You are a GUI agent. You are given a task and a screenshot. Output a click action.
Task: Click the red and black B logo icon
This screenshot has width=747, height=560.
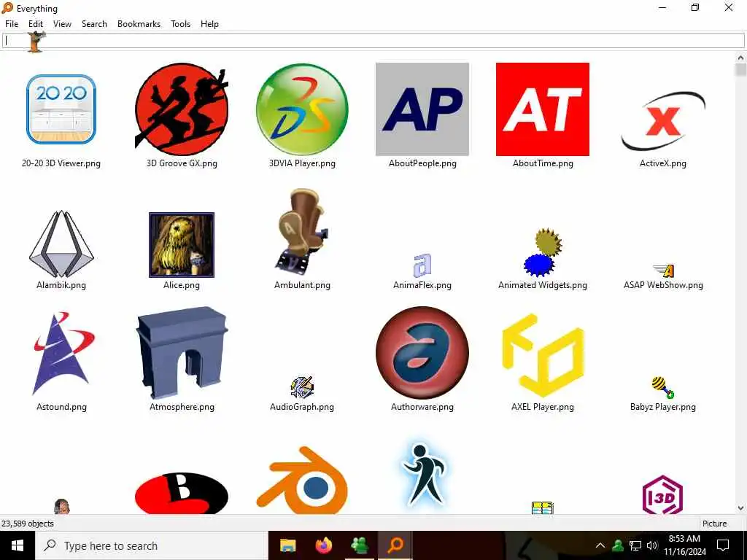[182, 493]
